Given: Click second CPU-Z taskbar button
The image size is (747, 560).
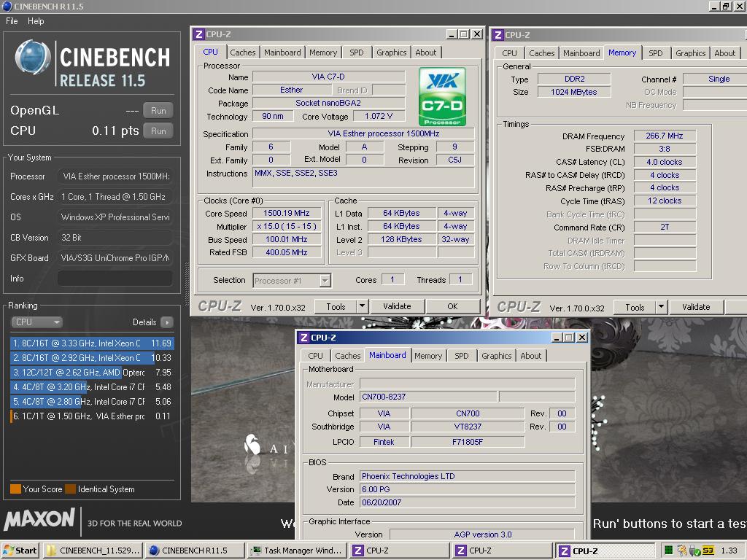Looking at the screenshot, I should (503, 551).
